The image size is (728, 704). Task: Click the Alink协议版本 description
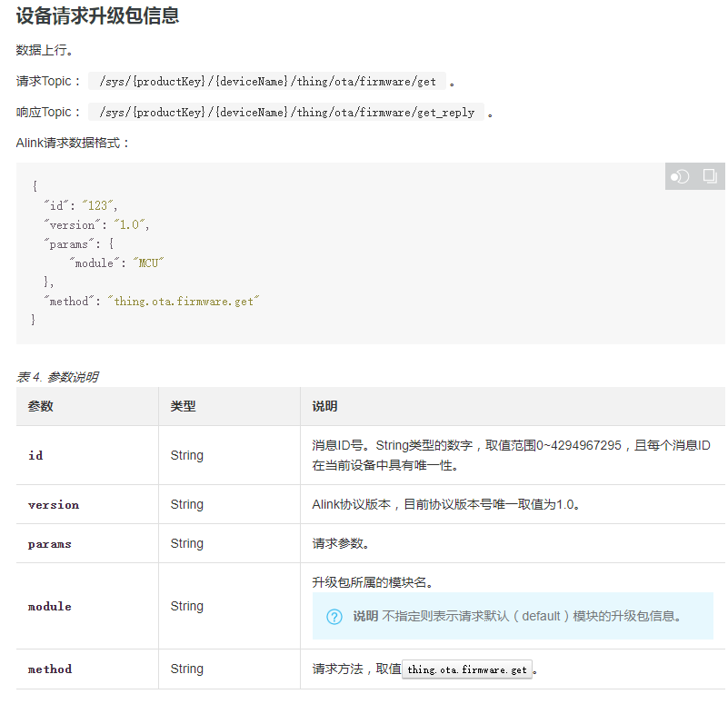pos(446,504)
